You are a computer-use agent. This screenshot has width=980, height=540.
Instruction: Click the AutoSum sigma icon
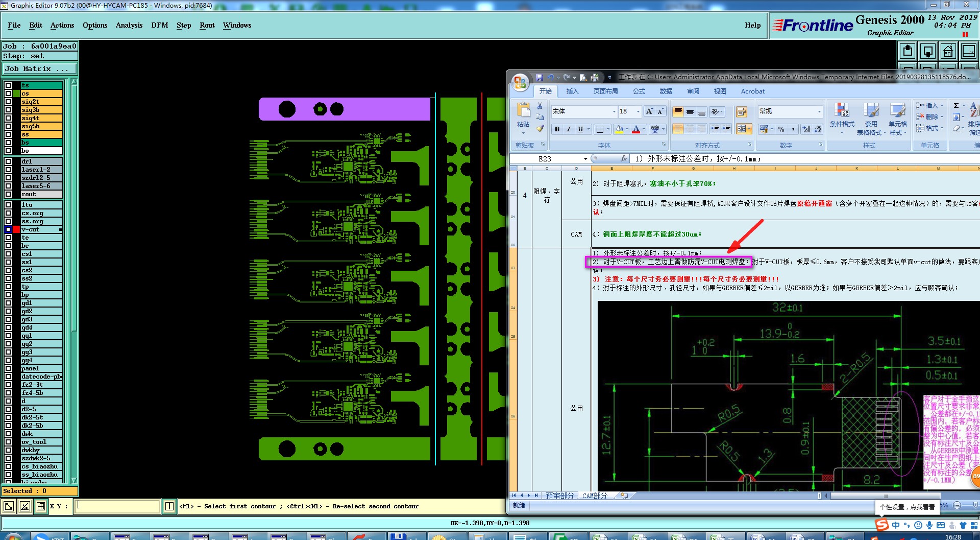tap(957, 106)
